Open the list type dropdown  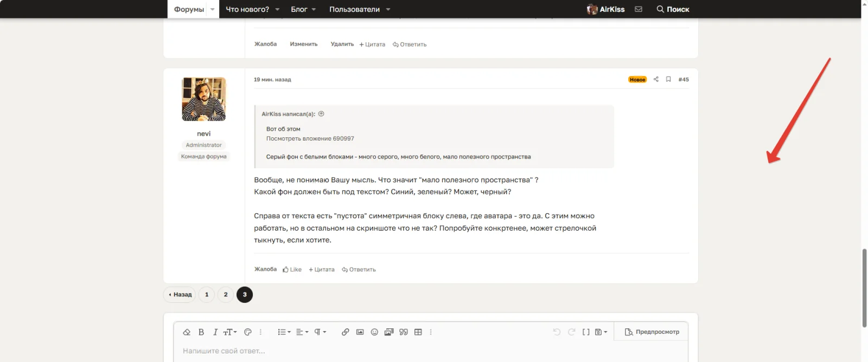click(x=284, y=332)
